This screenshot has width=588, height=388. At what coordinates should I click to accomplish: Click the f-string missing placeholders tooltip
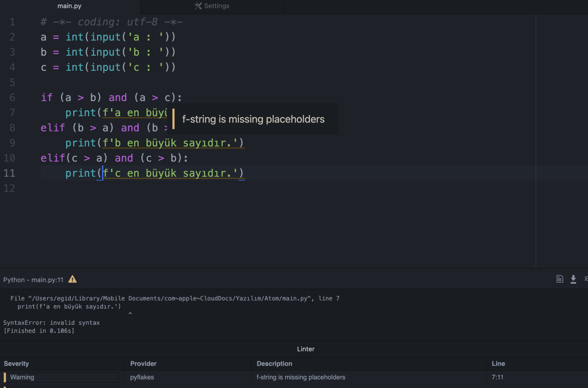click(x=253, y=119)
